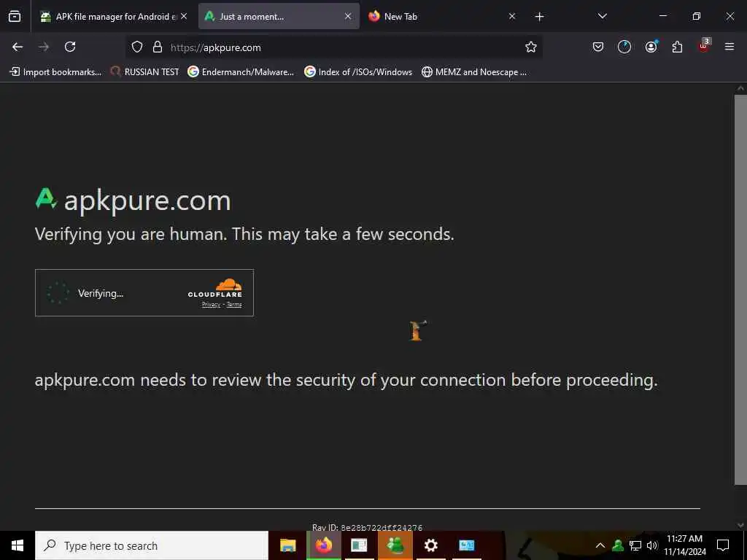
Task: Open MEMZ and Noescape bookmark
Action: tap(474, 72)
